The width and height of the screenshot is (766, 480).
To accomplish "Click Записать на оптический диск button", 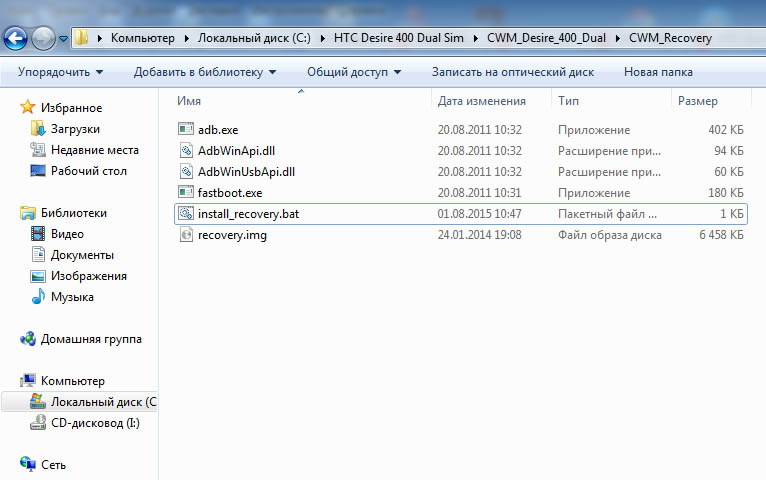I will [512, 72].
